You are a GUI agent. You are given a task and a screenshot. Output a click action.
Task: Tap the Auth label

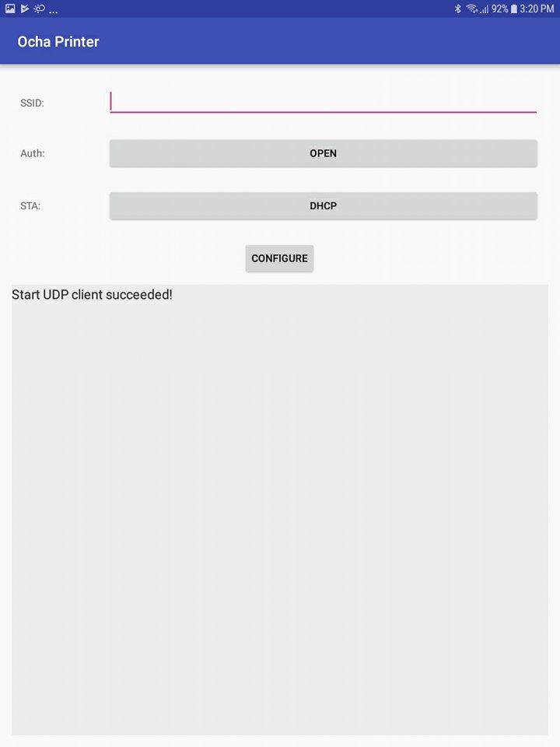click(x=33, y=153)
